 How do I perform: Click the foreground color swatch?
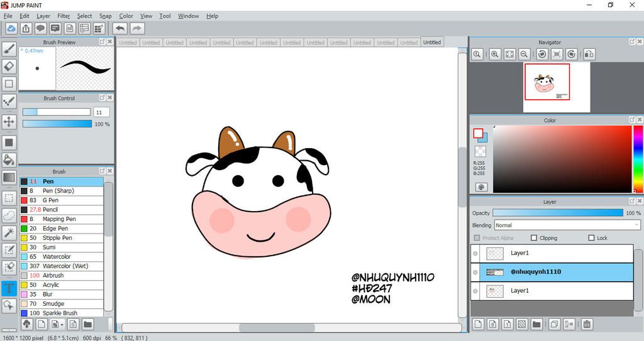pos(478,133)
